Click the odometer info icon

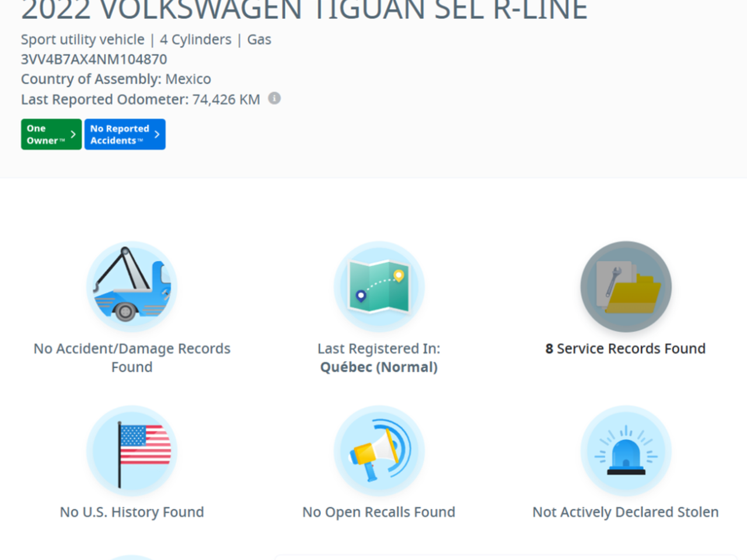(x=274, y=99)
